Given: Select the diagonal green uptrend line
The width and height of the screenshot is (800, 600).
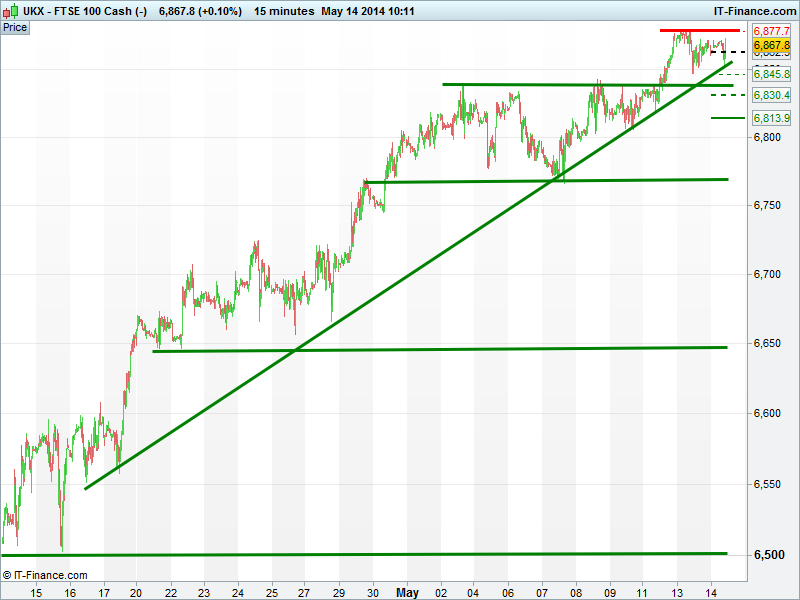Looking at the screenshot, I should (x=408, y=276).
